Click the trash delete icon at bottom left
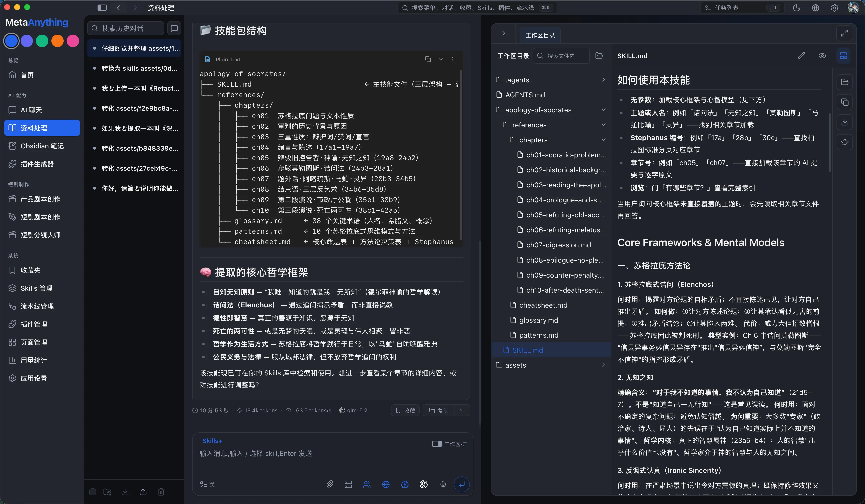The image size is (865, 504). 161,492
